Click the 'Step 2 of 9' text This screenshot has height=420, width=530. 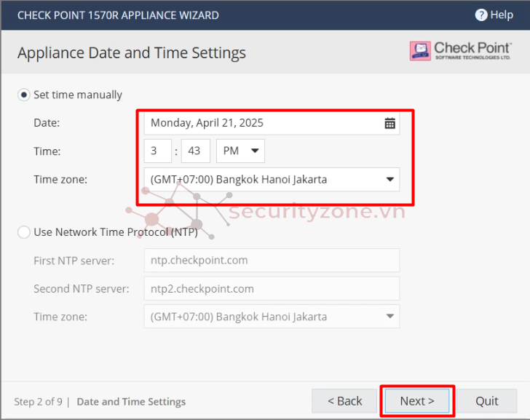click(38, 402)
